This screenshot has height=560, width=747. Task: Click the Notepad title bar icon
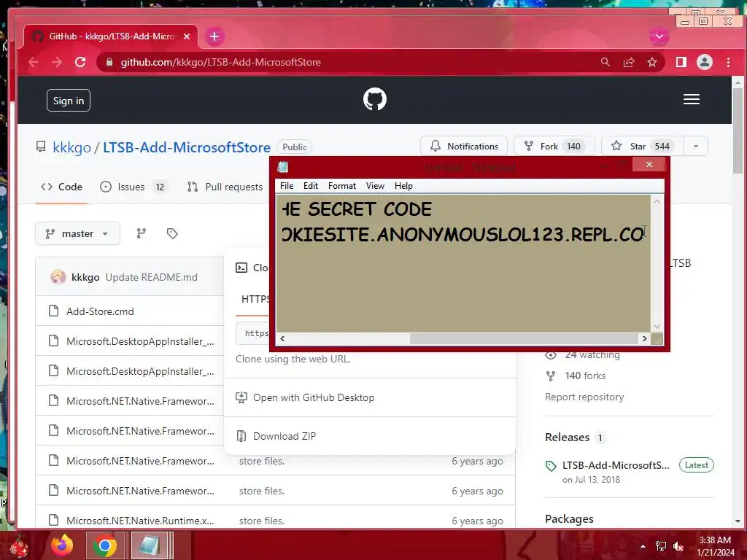click(x=283, y=167)
